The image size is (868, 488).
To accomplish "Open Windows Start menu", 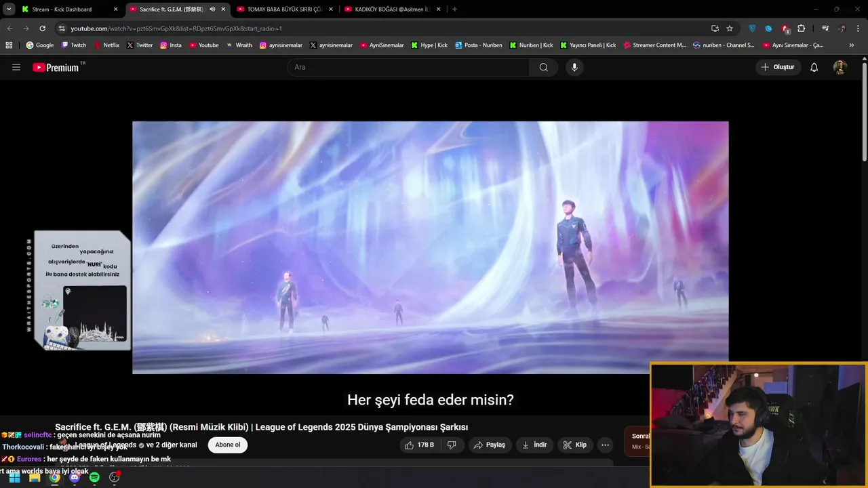I will [14, 477].
